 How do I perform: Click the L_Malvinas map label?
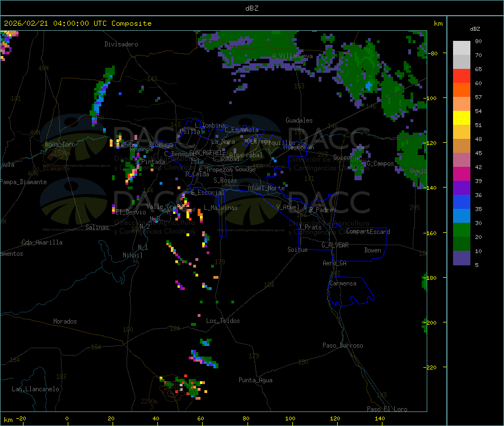click(x=221, y=208)
